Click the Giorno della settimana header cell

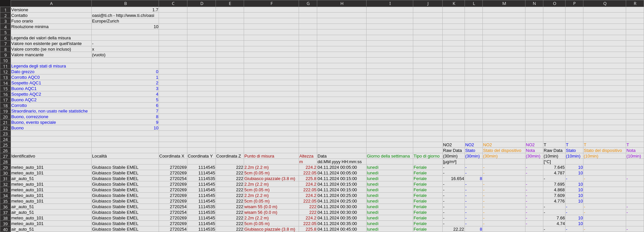tap(389, 156)
